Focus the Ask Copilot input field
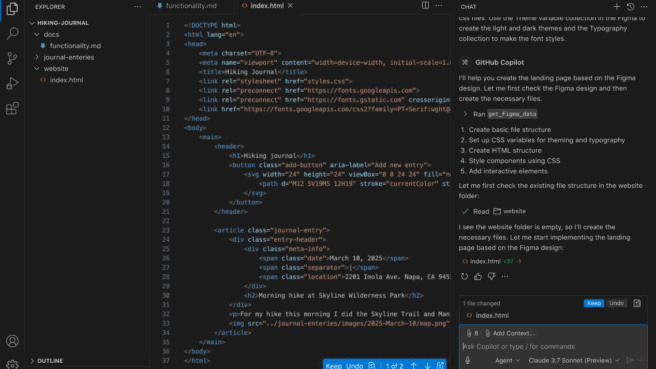This screenshot has width=656, height=369. pos(553,346)
